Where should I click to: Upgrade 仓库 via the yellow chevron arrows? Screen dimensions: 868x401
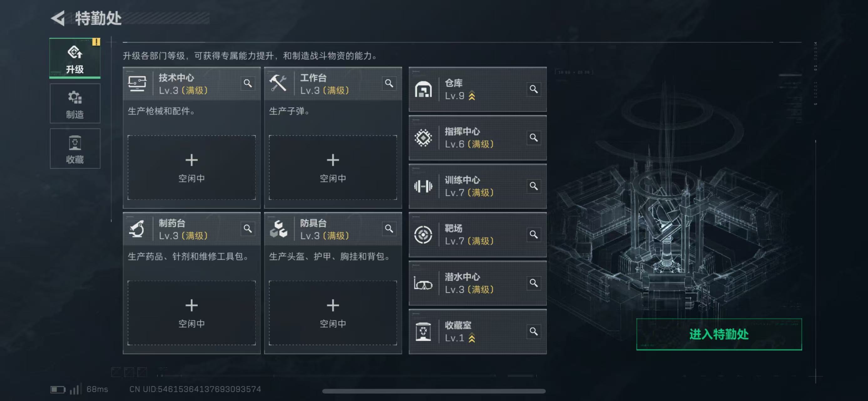pyautogui.click(x=472, y=96)
